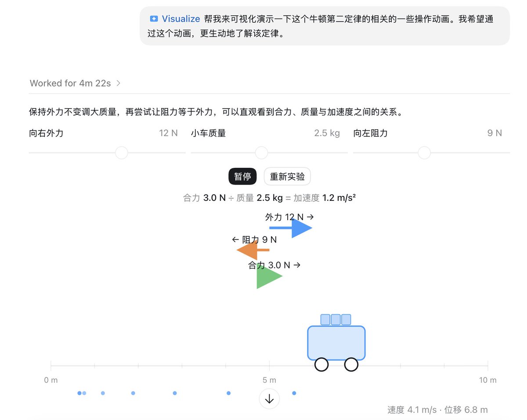Click the cart's right wheel
This screenshot has width=527, height=420.
[x=351, y=364]
